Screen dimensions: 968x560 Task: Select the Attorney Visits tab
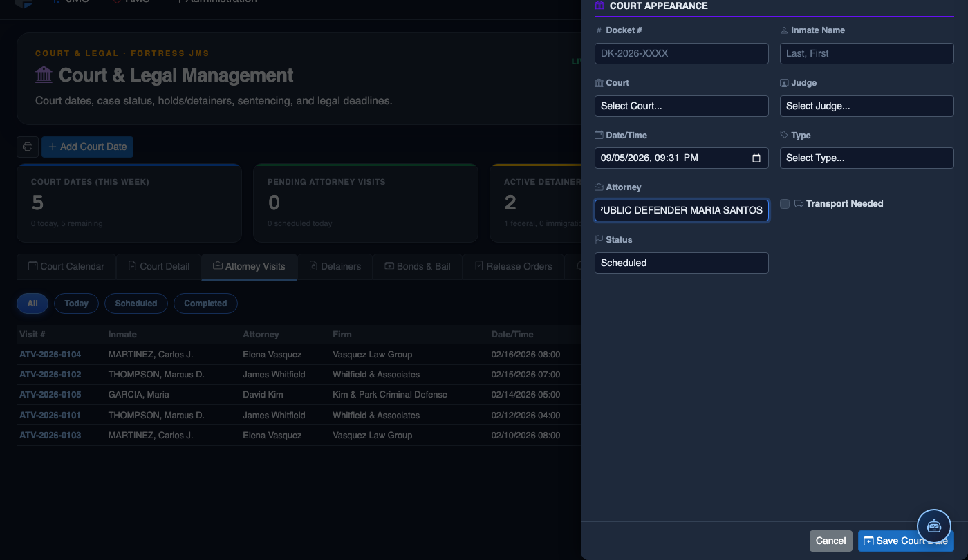(x=249, y=266)
